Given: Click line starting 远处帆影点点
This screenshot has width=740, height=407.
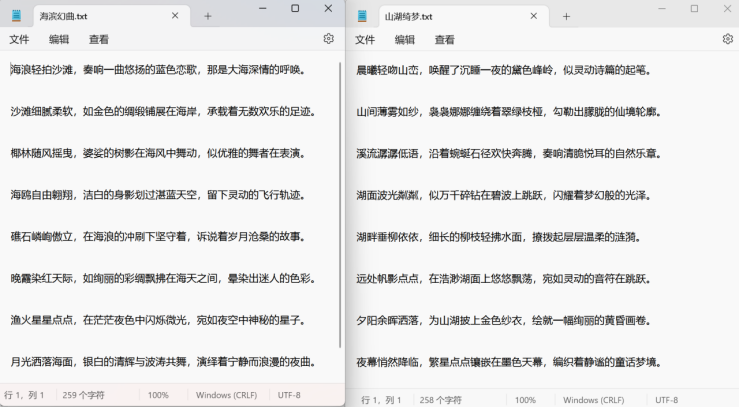Looking at the screenshot, I should coord(505,279).
